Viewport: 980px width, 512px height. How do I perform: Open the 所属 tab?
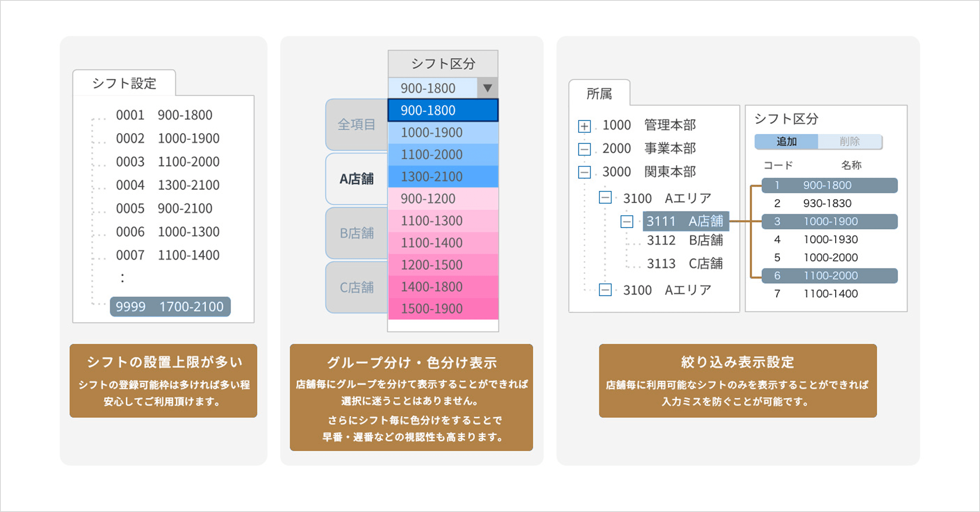[x=599, y=93]
